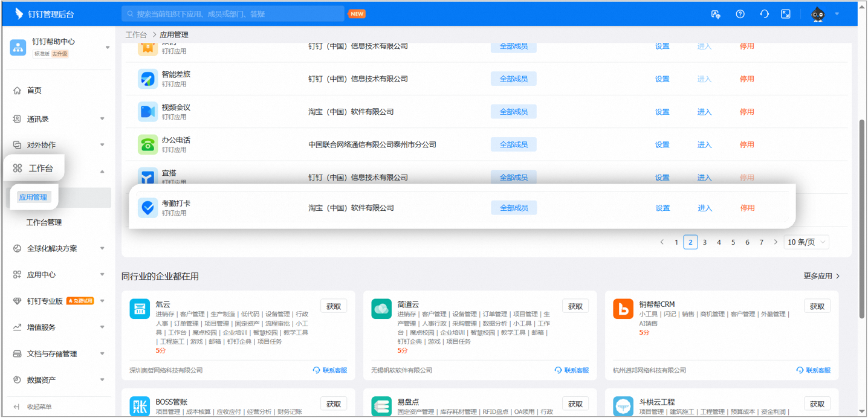Open the help question-mark icon

(x=740, y=14)
